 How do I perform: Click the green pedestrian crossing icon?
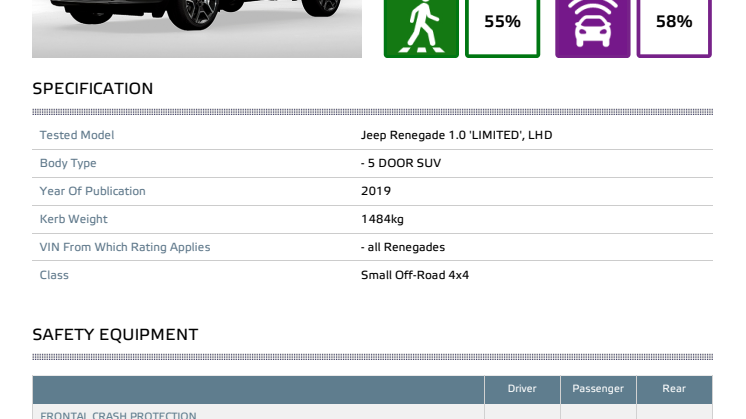click(x=421, y=28)
